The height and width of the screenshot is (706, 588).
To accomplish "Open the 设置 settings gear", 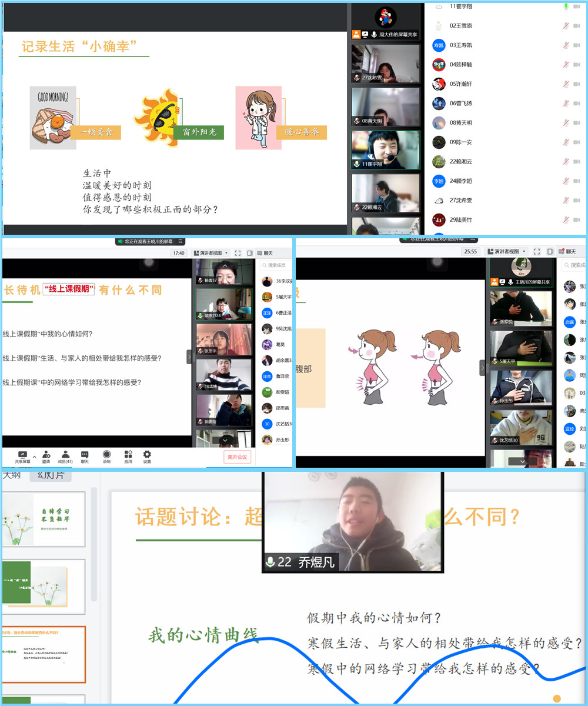I will click(147, 457).
